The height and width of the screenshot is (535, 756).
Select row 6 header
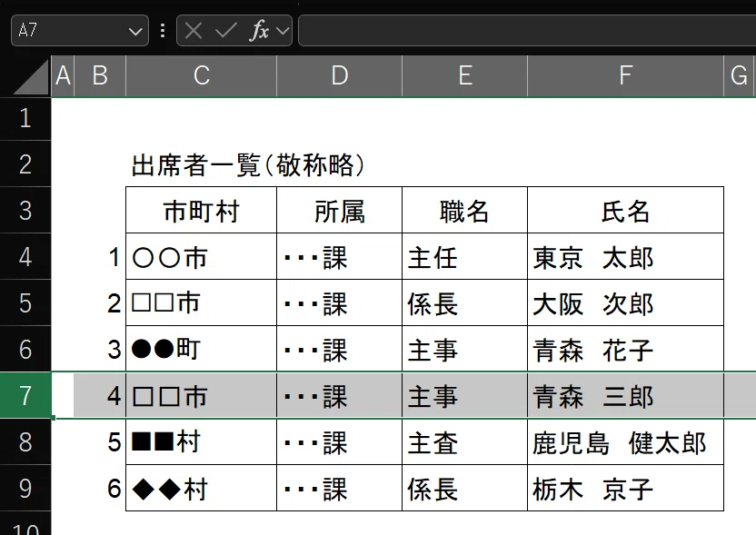[x=25, y=349]
